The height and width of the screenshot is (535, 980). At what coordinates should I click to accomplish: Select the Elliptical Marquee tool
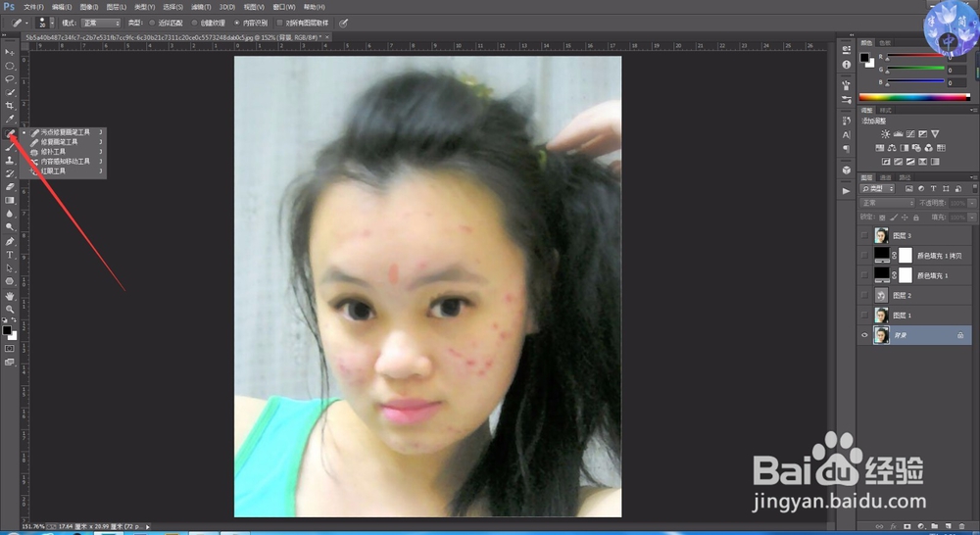(10, 66)
